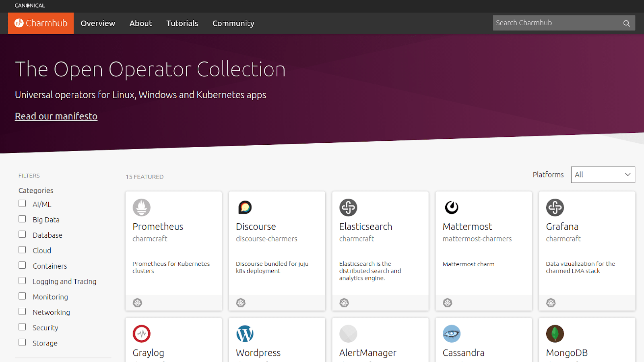The width and height of the screenshot is (644, 362).
Task: Click the Elasticsearch charm logo
Action: 348,208
